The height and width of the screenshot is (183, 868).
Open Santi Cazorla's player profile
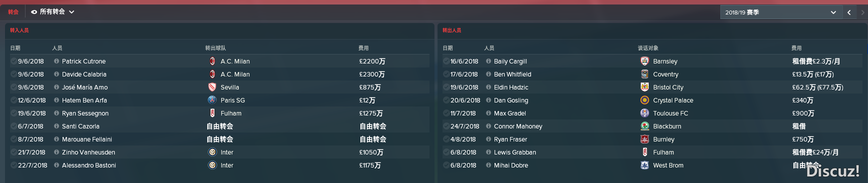(x=81, y=126)
